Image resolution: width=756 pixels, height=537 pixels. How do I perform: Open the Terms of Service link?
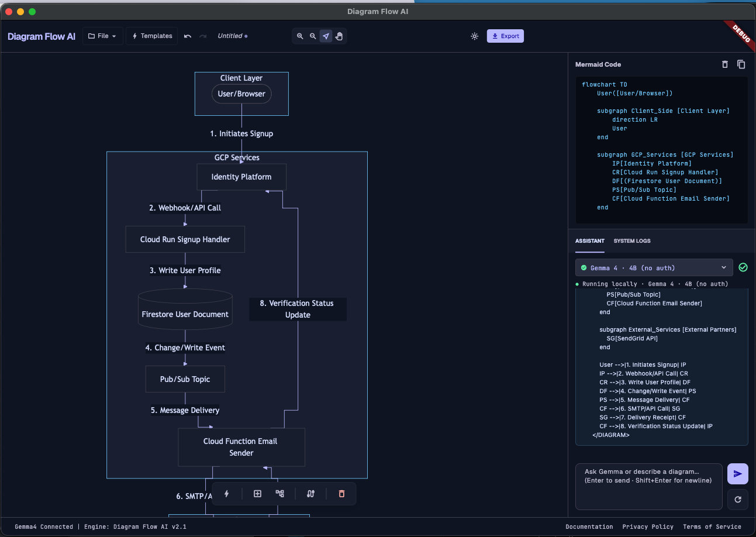pyautogui.click(x=712, y=527)
